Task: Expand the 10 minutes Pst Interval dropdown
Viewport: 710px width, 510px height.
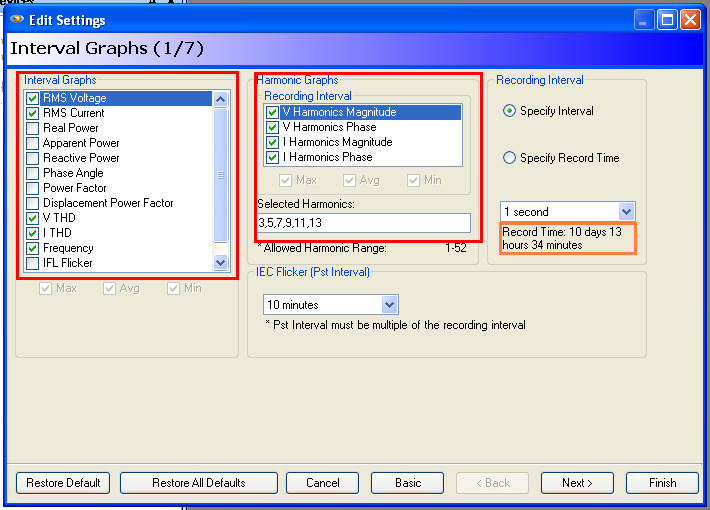Action: (389, 304)
